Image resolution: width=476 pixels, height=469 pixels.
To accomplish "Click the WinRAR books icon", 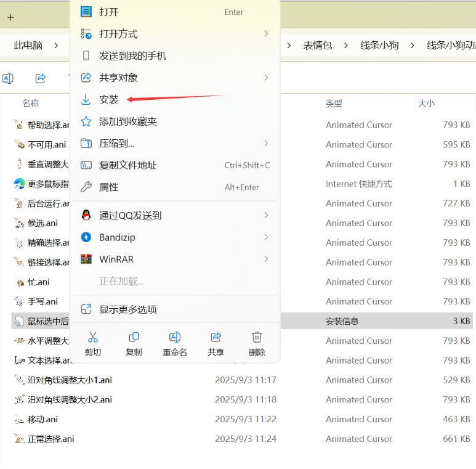I will coord(86,259).
